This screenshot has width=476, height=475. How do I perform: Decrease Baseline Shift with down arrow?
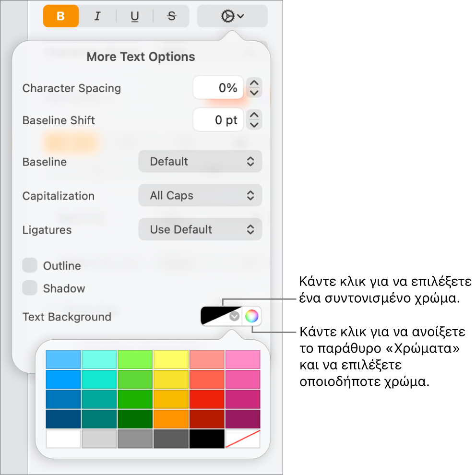(254, 125)
